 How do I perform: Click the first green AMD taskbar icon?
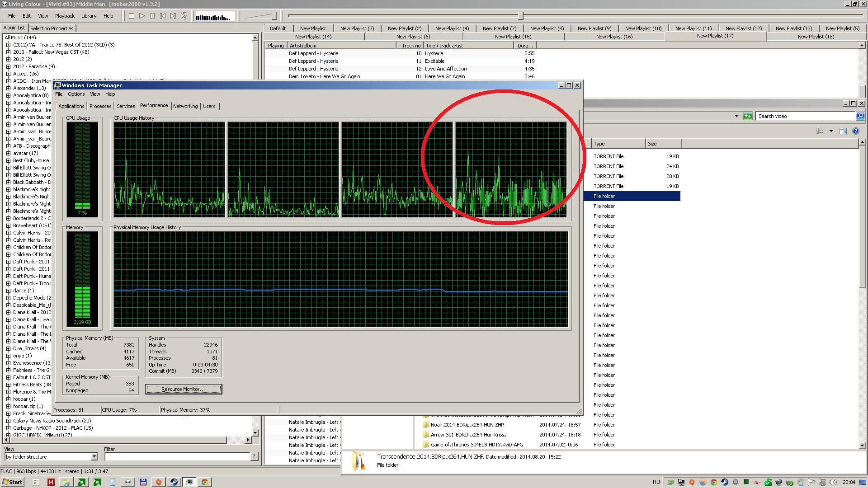[81, 482]
